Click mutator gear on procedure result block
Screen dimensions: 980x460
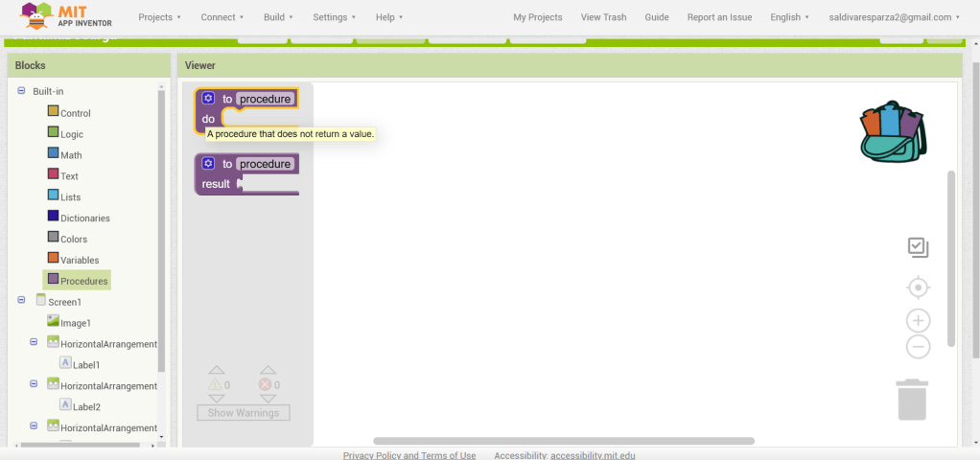coord(208,164)
